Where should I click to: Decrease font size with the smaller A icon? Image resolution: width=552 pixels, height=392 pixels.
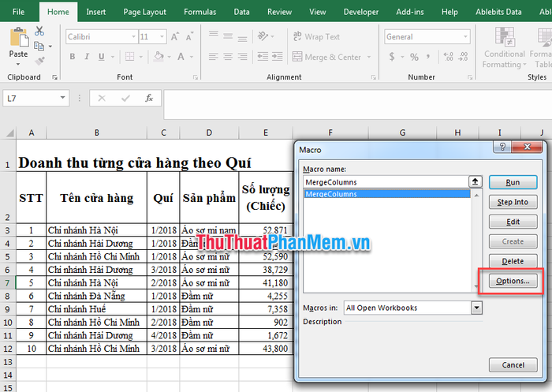point(189,36)
